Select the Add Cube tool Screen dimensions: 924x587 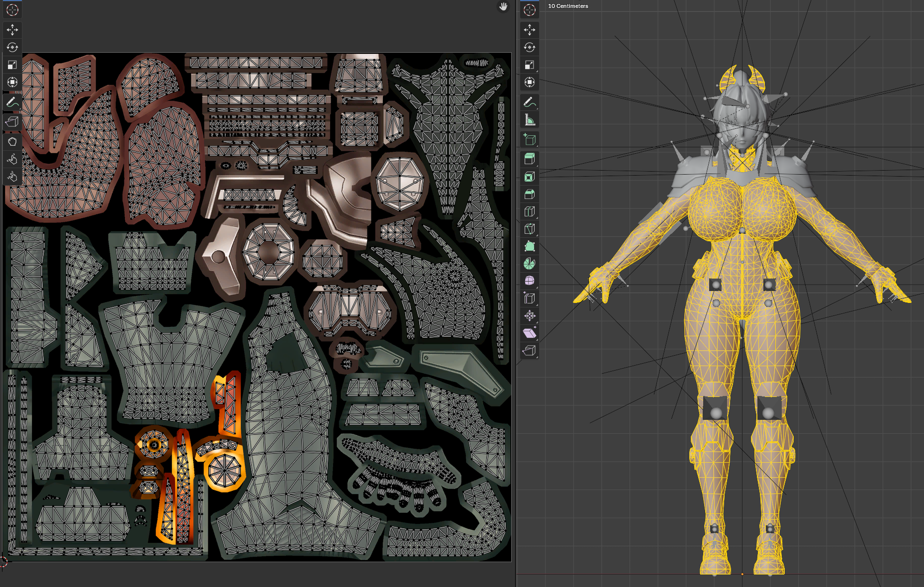[530, 139]
